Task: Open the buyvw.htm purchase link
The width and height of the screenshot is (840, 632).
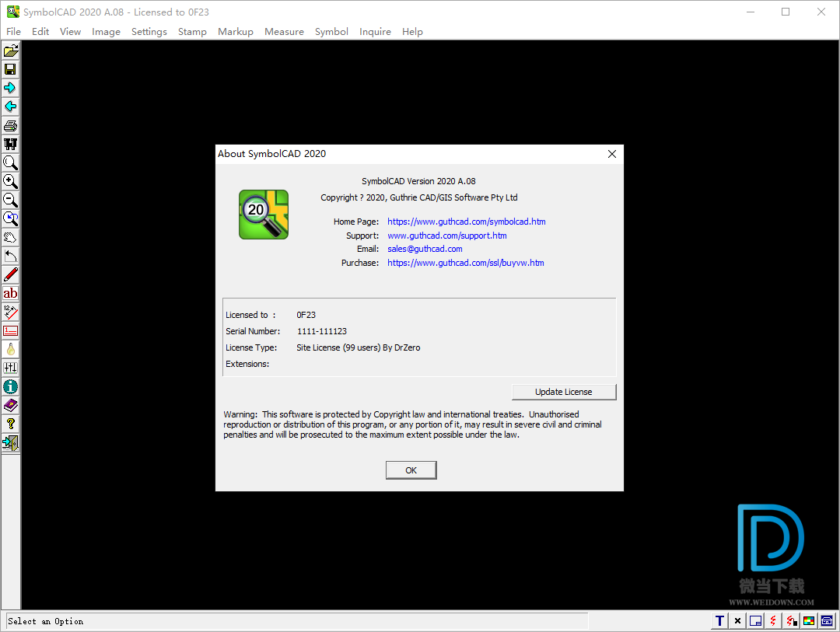Action: [x=466, y=263]
